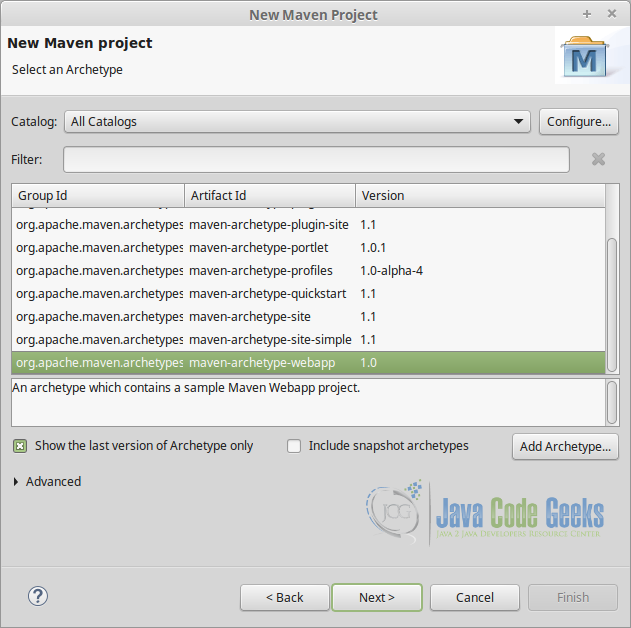
Task: Select the maven-archetype-portlet row
Action: tap(308, 247)
